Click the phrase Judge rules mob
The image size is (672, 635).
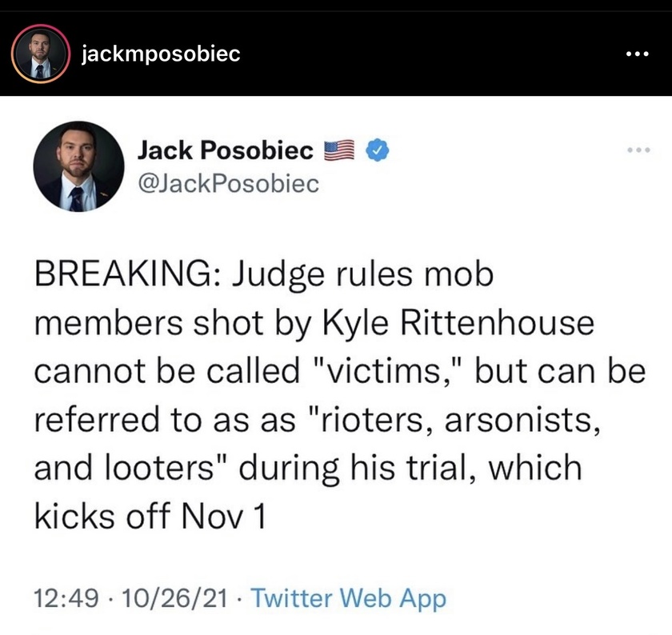click(363, 275)
